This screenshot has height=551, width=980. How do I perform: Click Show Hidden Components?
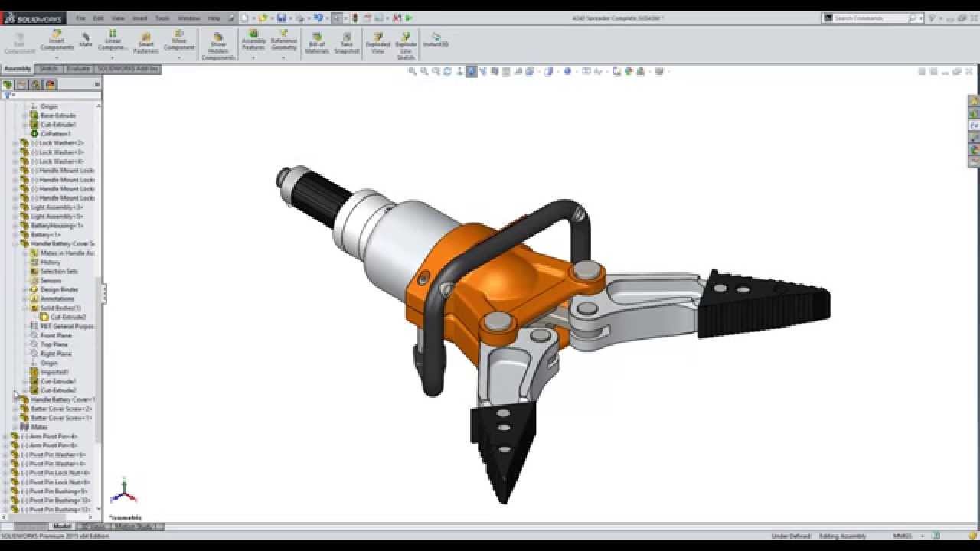point(218,46)
